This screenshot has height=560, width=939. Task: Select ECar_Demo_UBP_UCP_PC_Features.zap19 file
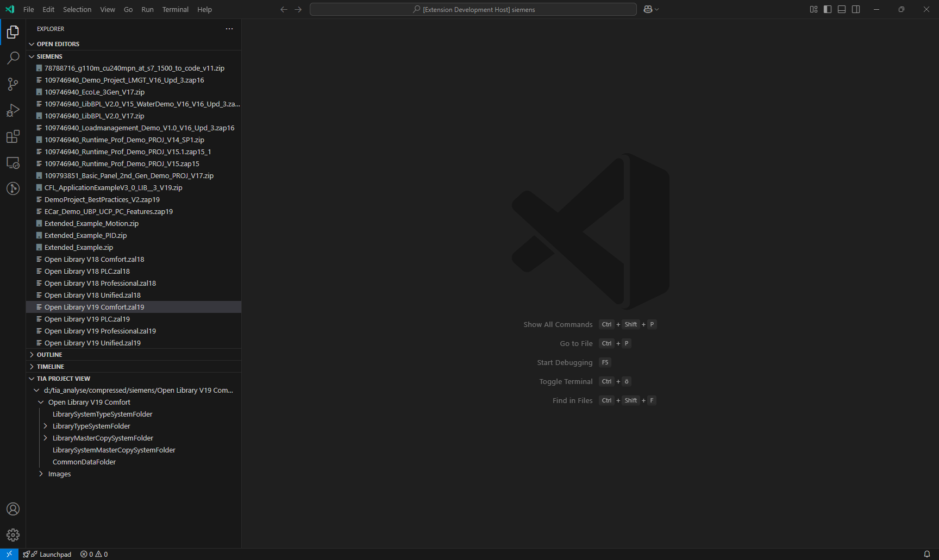tap(134, 211)
